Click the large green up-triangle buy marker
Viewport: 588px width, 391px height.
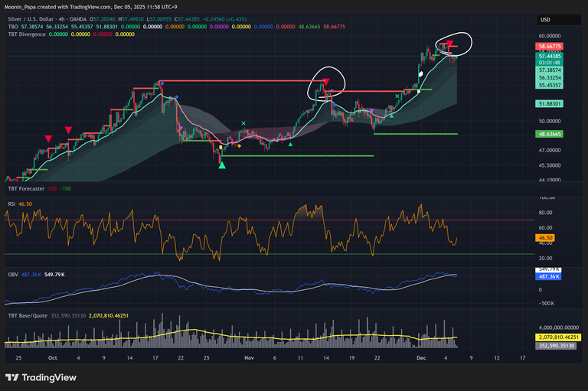222,164
